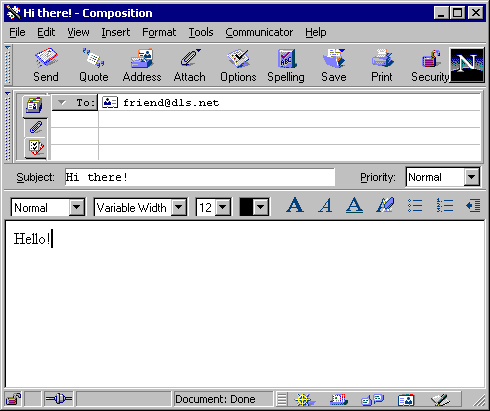The image size is (490, 411).
Task: Run the Spelling check icon
Action: pos(286,58)
